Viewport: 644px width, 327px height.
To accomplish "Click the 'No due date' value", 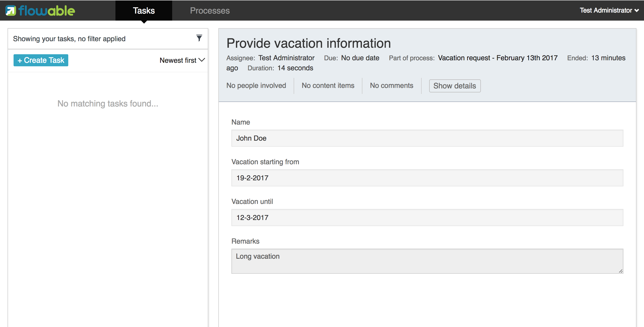I will [x=360, y=58].
